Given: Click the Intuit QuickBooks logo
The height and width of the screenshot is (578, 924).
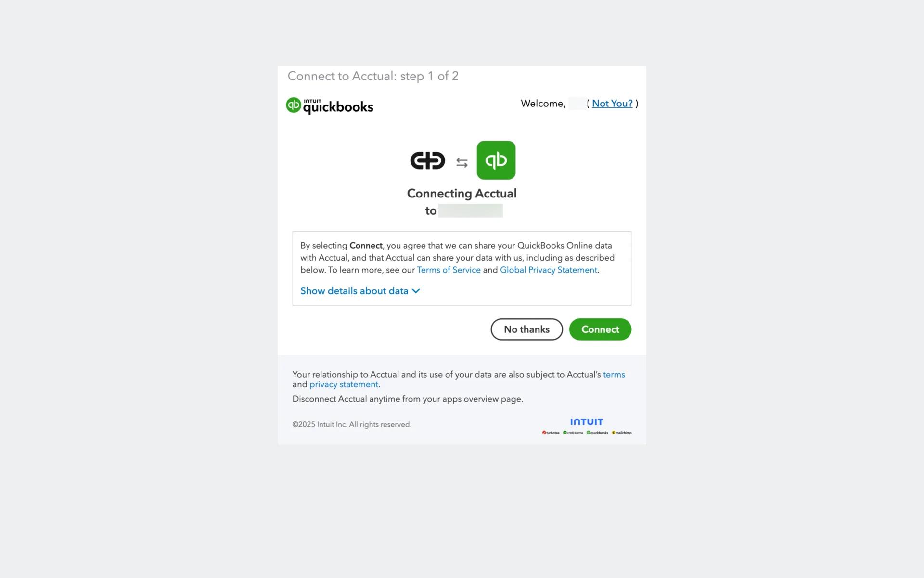Looking at the screenshot, I should click(330, 105).
